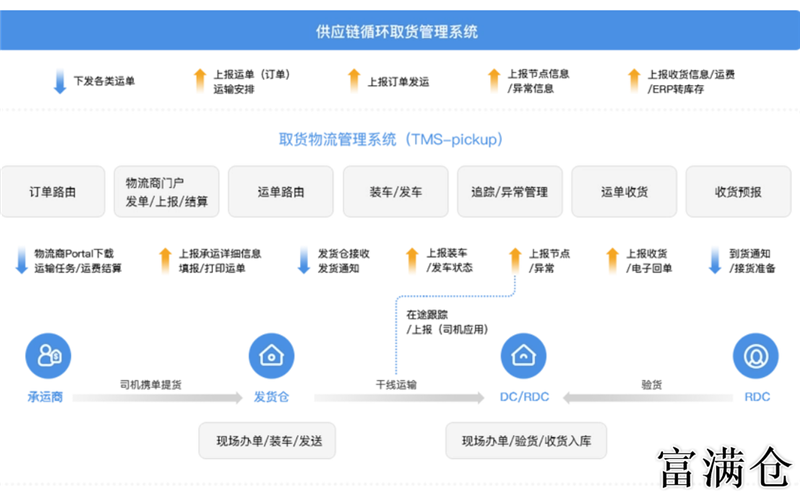This screenshot has height=492, width=800.
Task: Click blue down arrow beside 下发各类运单
Action: [60, 81]
